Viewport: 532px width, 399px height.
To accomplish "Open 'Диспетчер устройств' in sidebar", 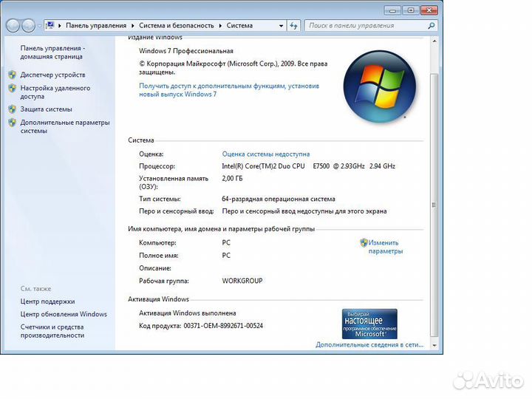I will (52, 75).
